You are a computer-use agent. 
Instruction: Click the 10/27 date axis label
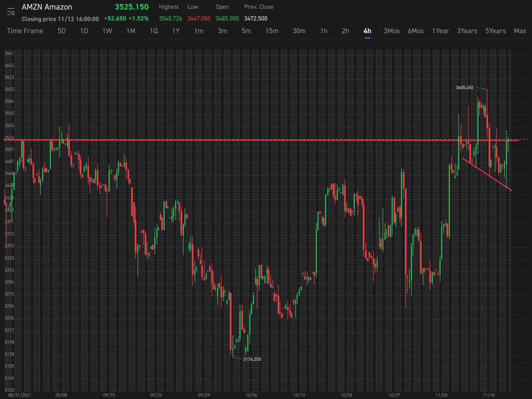[394, 395]
